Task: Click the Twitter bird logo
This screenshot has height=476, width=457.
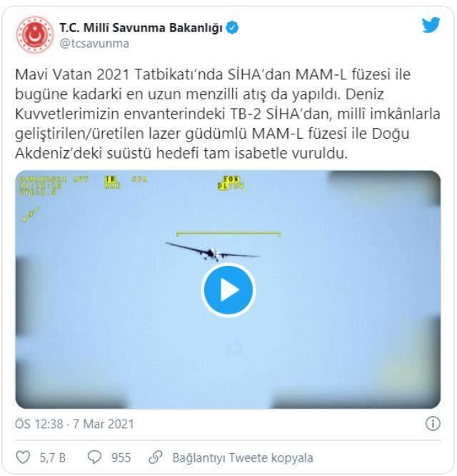Action: coord(431,25)
